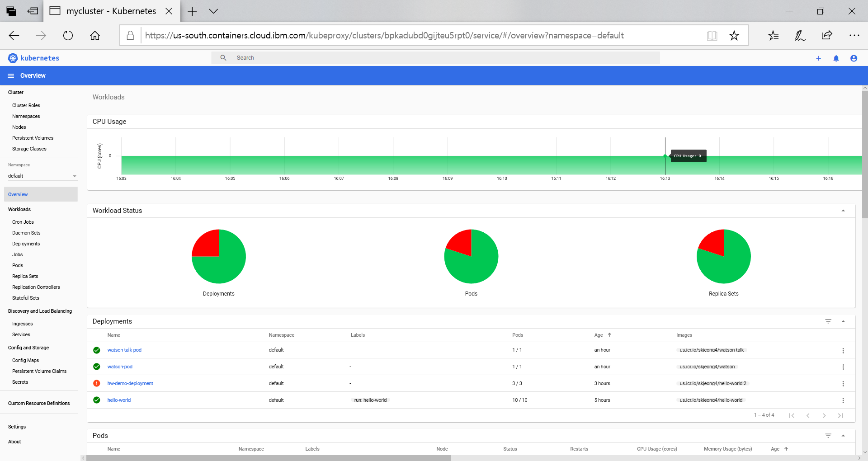Screen dimensions: 868x461
Task: Collapse the Workload Status card
Action: (x=843, y=211)
